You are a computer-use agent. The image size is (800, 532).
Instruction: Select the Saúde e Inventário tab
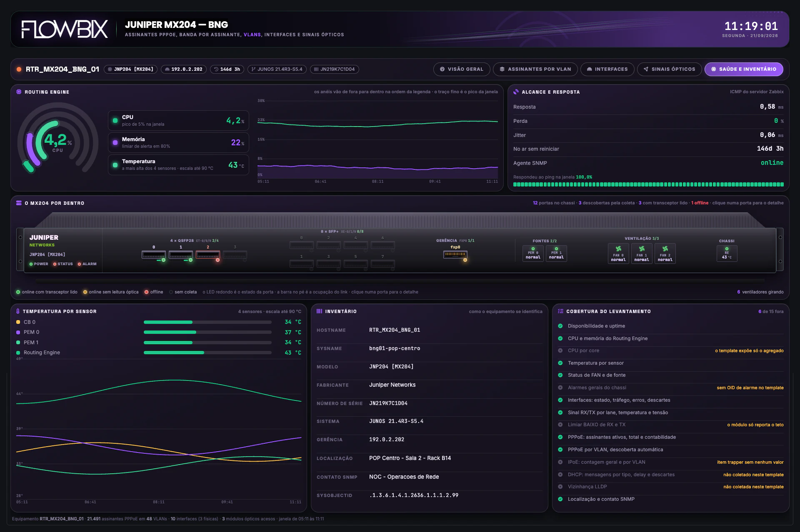[744, 69]
